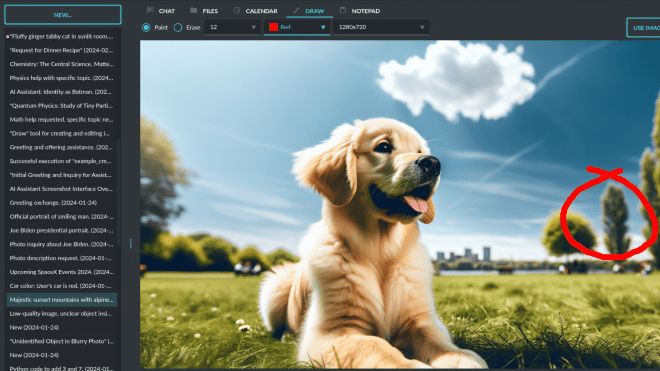Select the Paint radio button
660x371 pixels.
146,27
